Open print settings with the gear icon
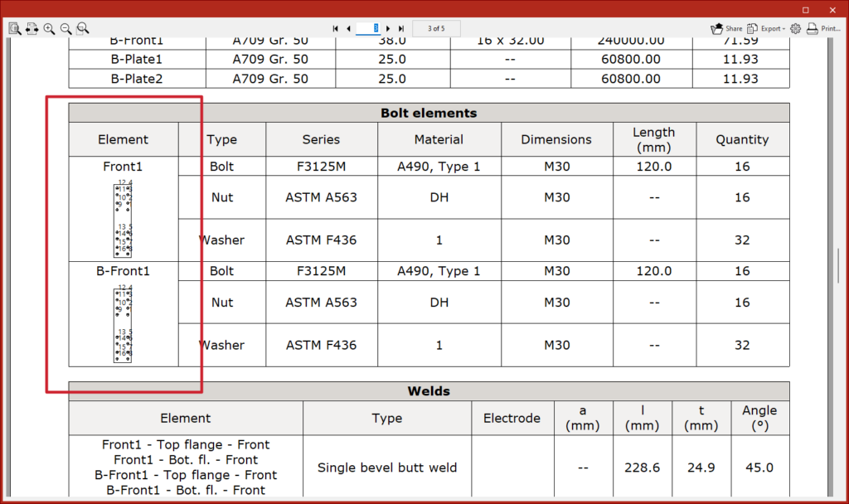849x504 pixels. [795, 29]
